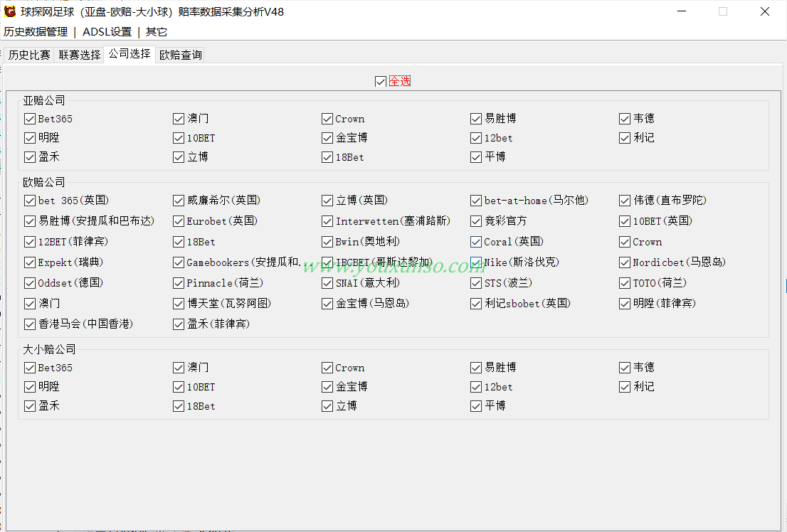Uncheck 澳门 under 大小赔公司
Viewport: 787px width, 532px height.
178,368
